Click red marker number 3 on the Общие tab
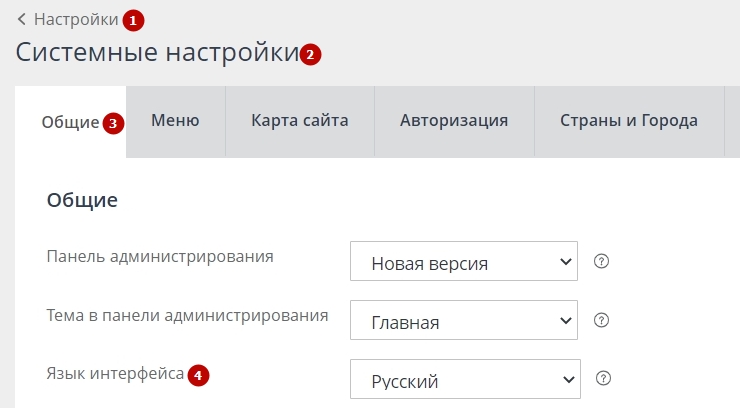This screenshot has height=408, width=740. (114, 124)
